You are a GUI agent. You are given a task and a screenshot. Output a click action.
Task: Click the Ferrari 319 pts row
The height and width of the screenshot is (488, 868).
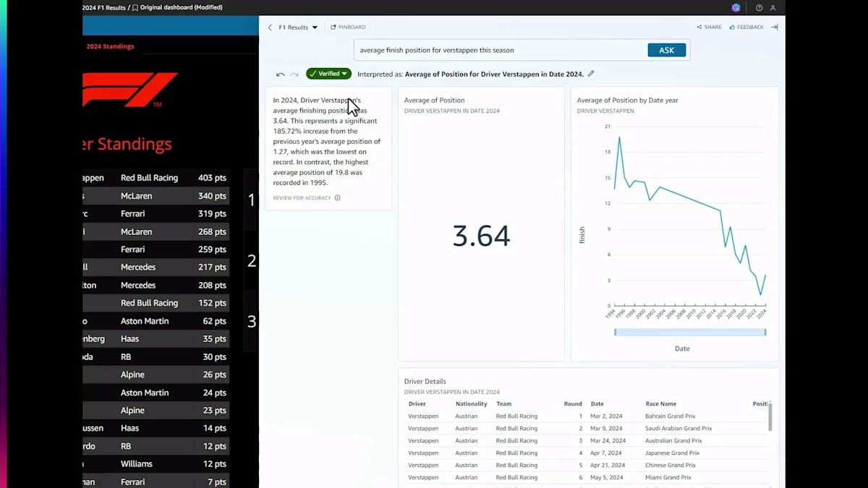point(156,214)
